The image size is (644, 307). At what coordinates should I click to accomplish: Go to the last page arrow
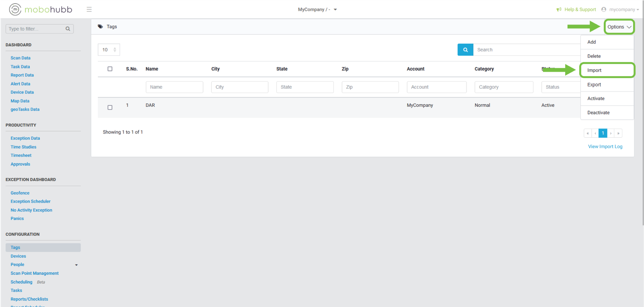pyautogui.click(x=618, y=133)
